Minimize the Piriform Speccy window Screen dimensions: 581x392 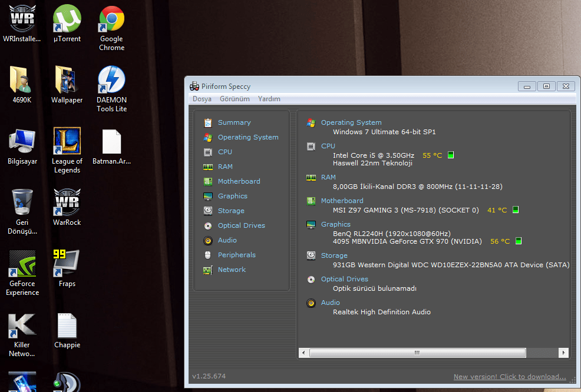pos(527,87)
